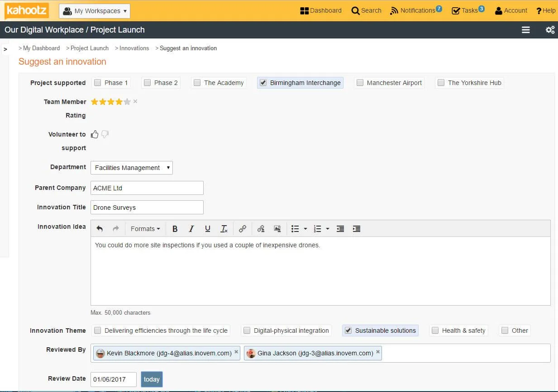Set rating to five stars
This screenshot has width=558, height=392.
(127, 102)
